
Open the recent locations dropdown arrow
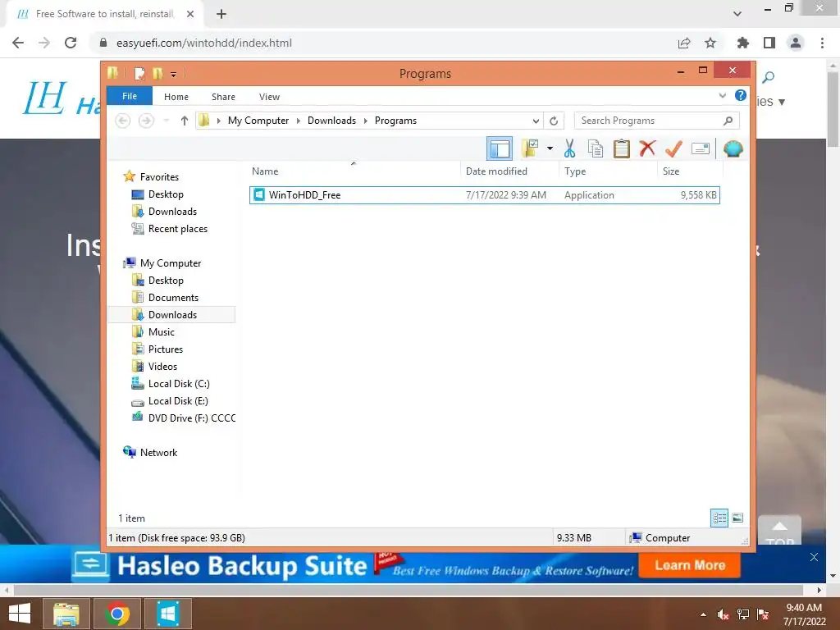166,121
